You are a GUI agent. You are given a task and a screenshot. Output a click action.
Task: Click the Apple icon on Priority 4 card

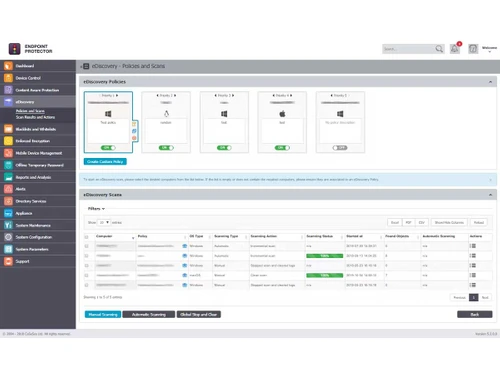pyautogui.click(x=282, y=114)
